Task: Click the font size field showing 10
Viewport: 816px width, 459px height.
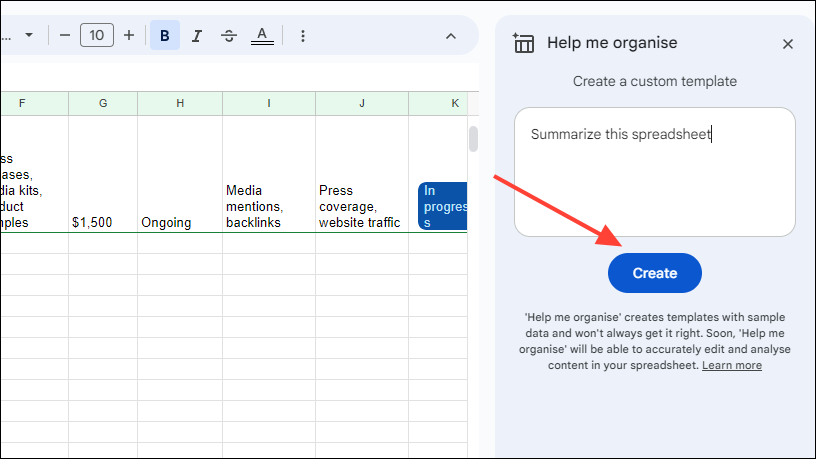Action: pyautogui.click(x=97, y=35)
